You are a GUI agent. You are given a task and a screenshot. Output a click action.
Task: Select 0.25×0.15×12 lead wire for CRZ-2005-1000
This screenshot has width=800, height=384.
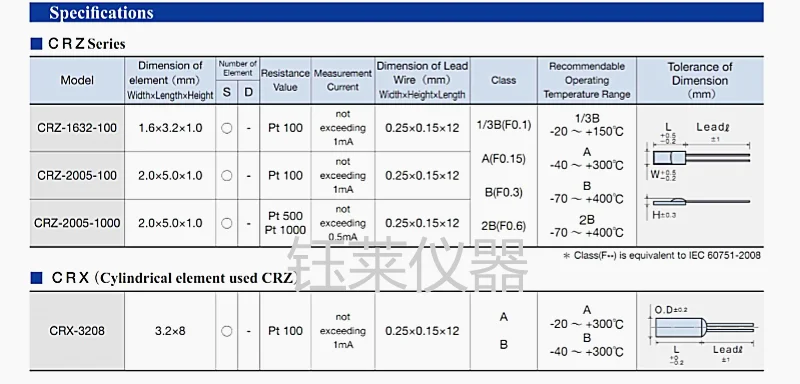point(422,223)
